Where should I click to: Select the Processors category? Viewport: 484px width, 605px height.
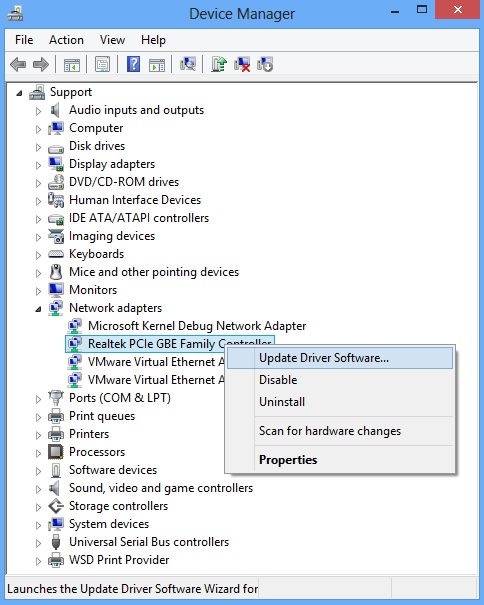pos(97,452)
